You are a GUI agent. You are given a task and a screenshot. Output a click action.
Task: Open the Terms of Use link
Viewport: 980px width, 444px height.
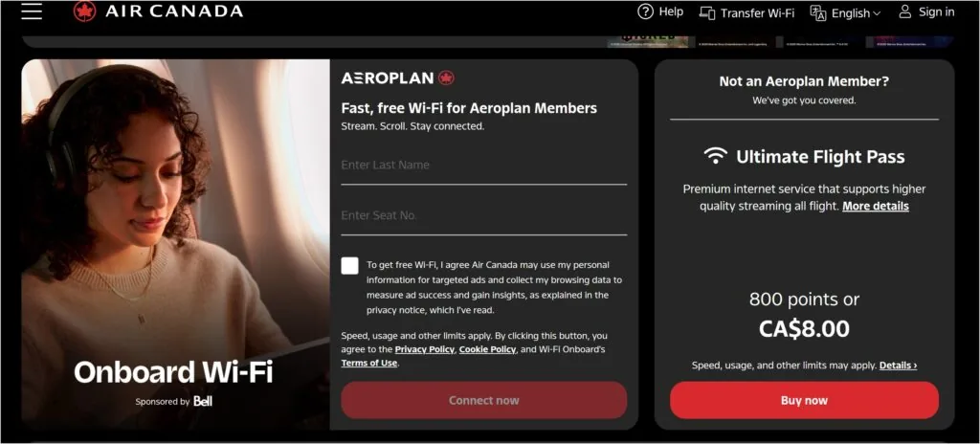point(368,363)
